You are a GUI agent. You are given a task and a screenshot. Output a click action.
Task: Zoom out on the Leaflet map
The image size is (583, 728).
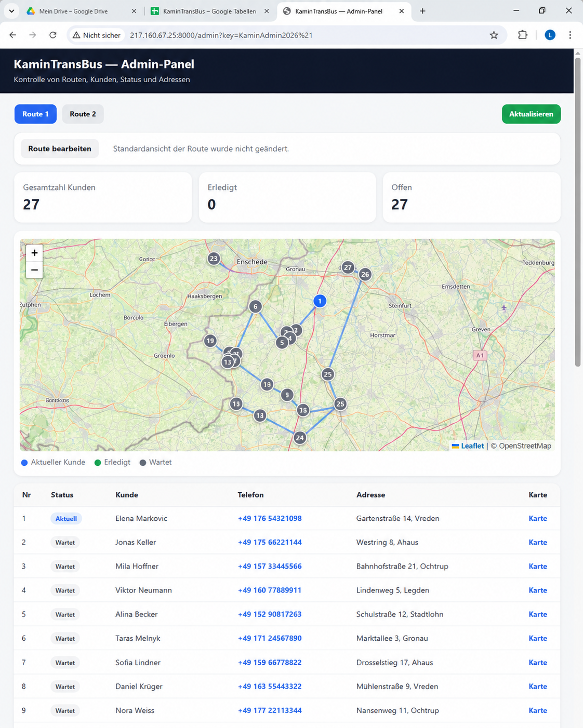pyautogui.click(x=34, y=270)
